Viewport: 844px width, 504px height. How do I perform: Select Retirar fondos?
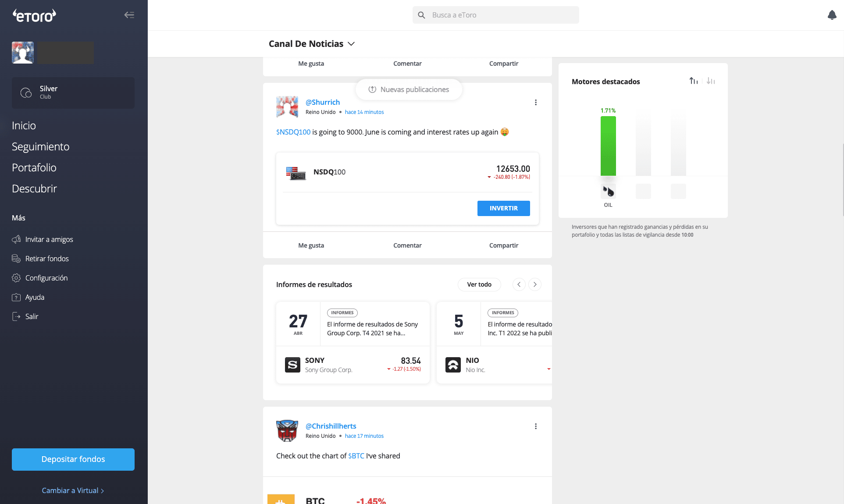point(47,259)
